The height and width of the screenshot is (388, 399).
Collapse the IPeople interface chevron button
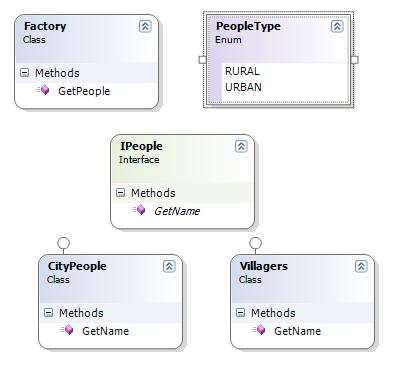(241, 146)
